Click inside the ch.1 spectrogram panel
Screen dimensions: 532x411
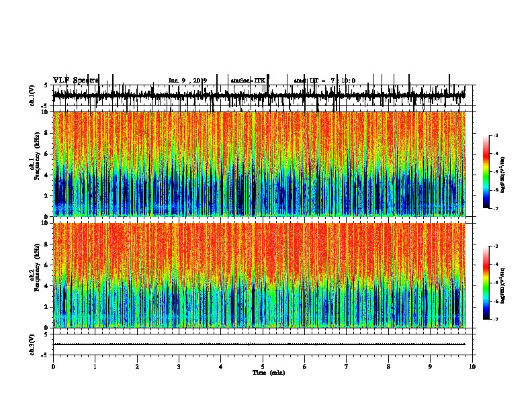click(x=259, y=164)
